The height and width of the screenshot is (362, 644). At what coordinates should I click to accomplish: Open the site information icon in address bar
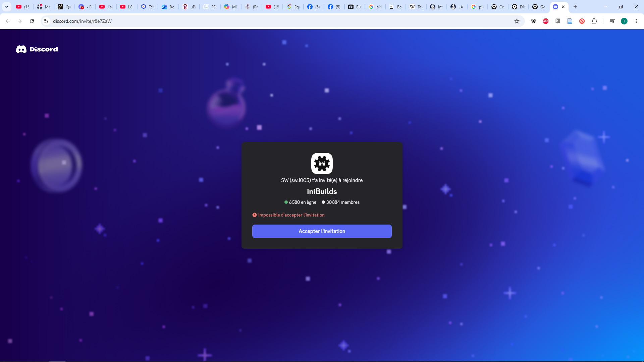click(x=46, y=21)
